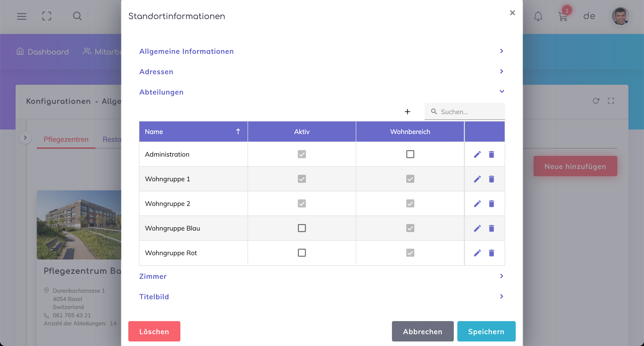644x346 pixels.
Task: Click the pencil icon for Wohngruppe Blau
Action: point(477,228)
